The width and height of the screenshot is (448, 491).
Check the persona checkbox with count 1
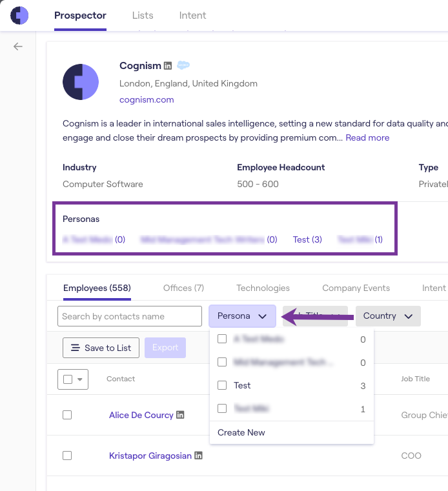pos(222,408)
